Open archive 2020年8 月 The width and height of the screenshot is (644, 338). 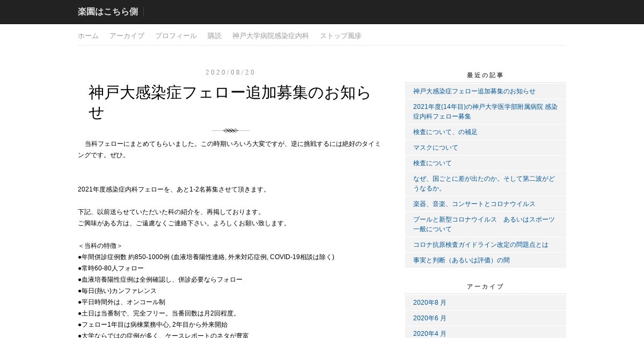pos(430,303)
